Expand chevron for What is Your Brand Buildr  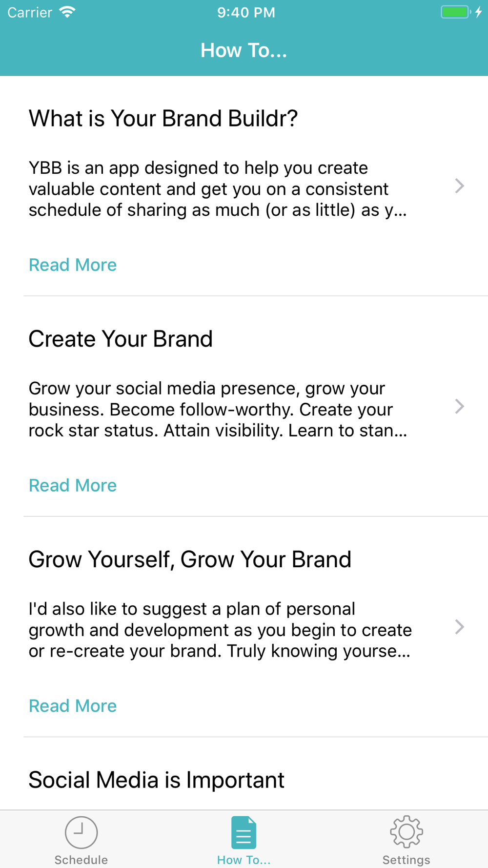point(459,186)
